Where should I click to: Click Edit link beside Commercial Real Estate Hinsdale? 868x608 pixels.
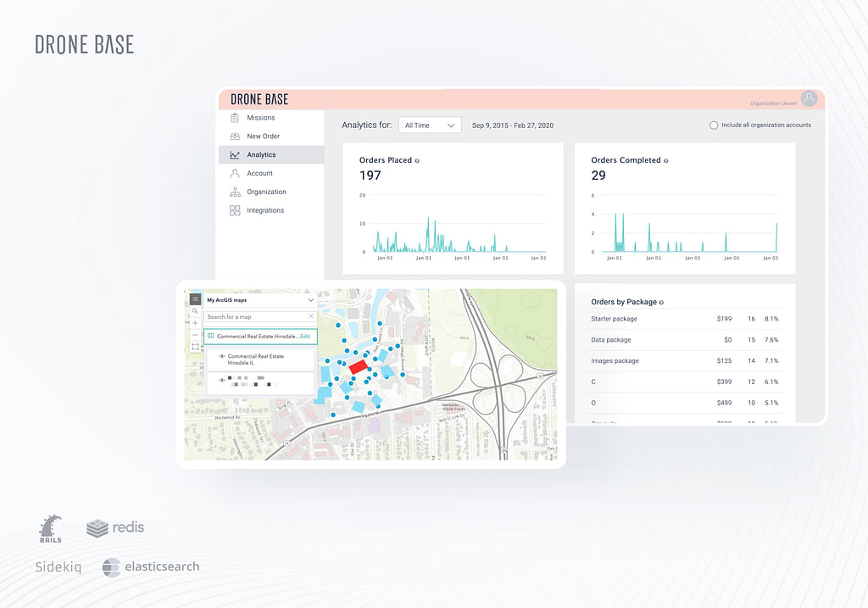point(305,337)
